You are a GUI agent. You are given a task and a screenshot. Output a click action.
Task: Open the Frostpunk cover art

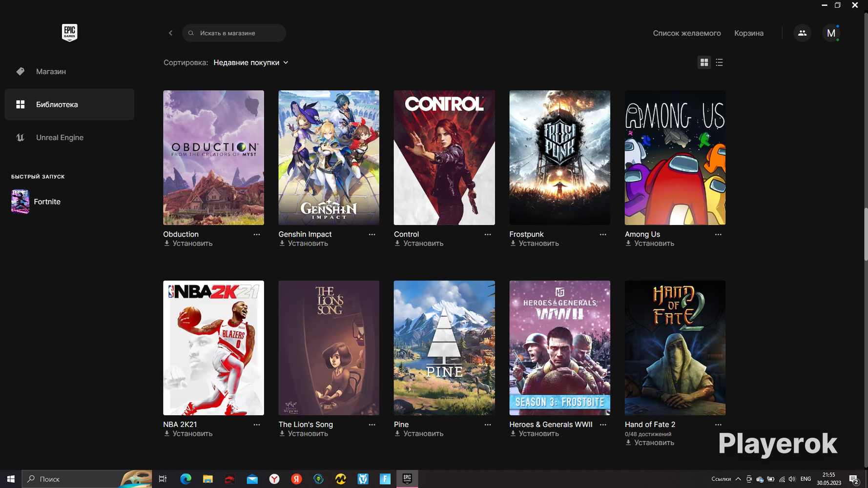[559, 158]
